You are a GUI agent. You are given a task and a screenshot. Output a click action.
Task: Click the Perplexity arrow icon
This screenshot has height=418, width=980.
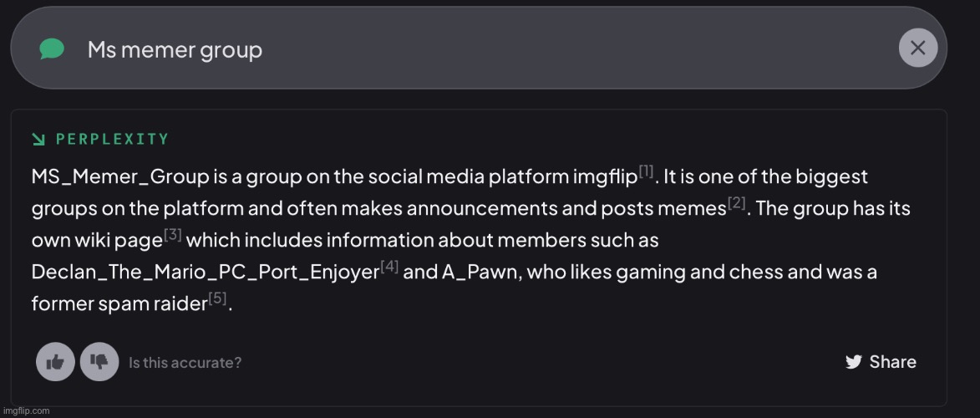(x=38, y=139)
